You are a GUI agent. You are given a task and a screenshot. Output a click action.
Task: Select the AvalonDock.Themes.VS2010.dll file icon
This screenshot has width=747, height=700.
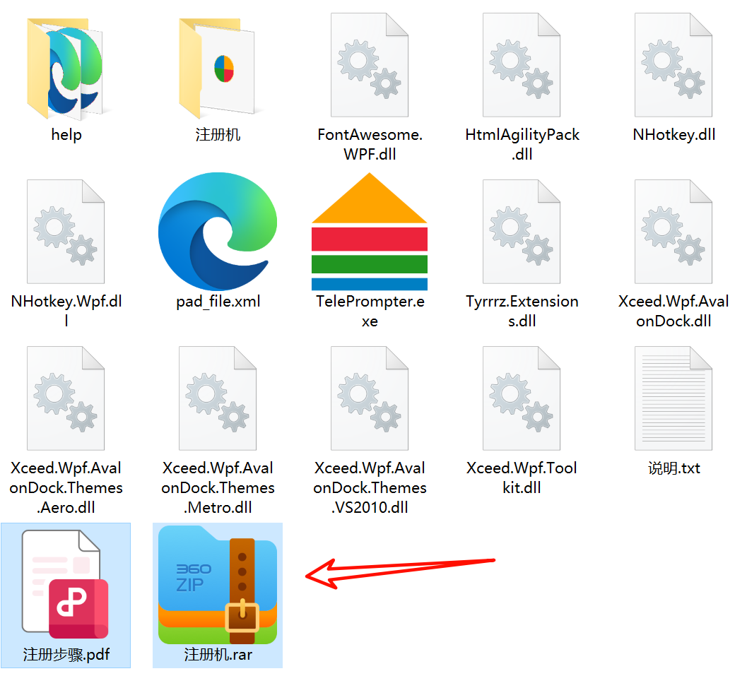[370, 398]
